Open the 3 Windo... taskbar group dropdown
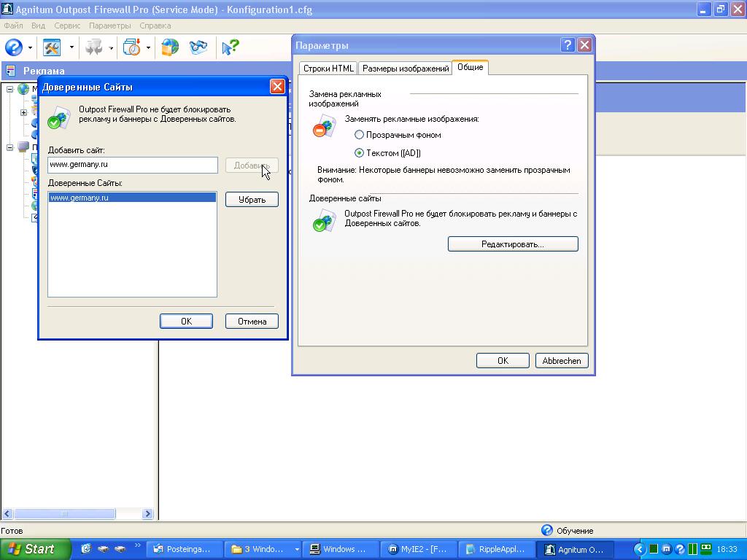Image resolution: width=747 pixels, height=560 pixels. coord(297,549)
